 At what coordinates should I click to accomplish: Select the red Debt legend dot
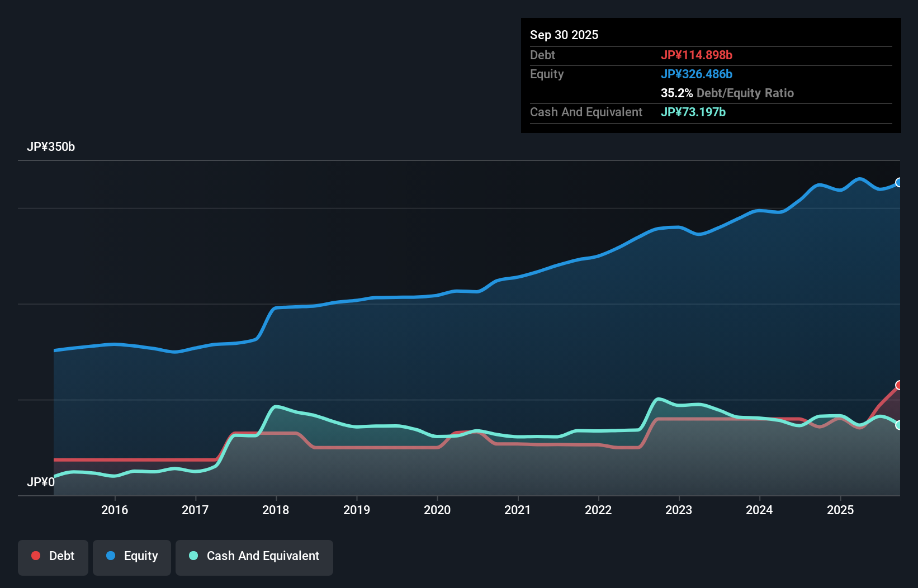click(35, 556)
